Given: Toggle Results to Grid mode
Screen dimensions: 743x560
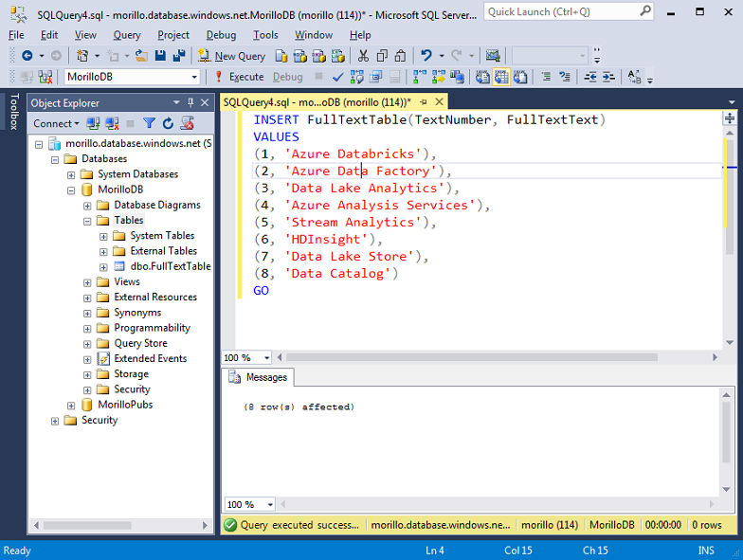Looking at the screenshot, I should [501, 77].
